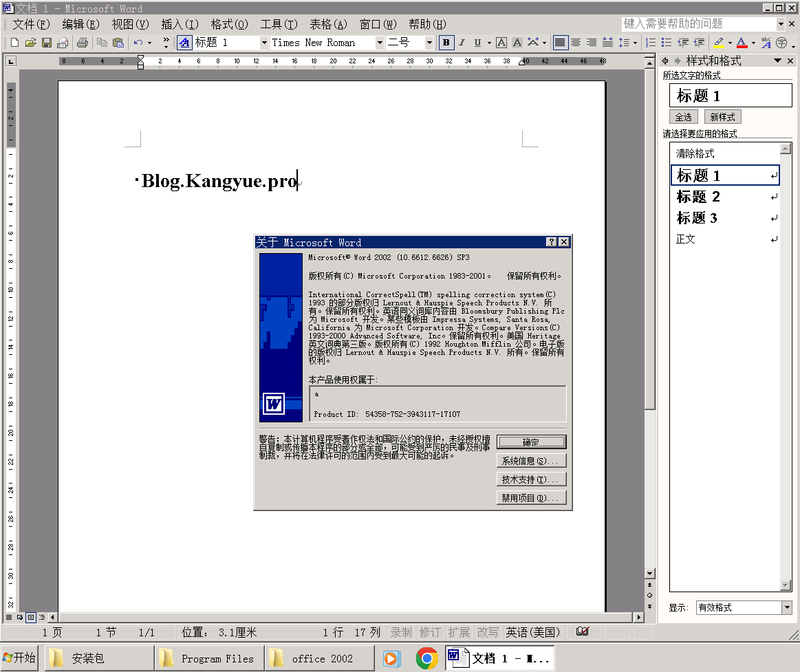The width and height of the screenshot is (800, 672).
Task: Click the 系统信息(S)... button
Action: (531, 461)
